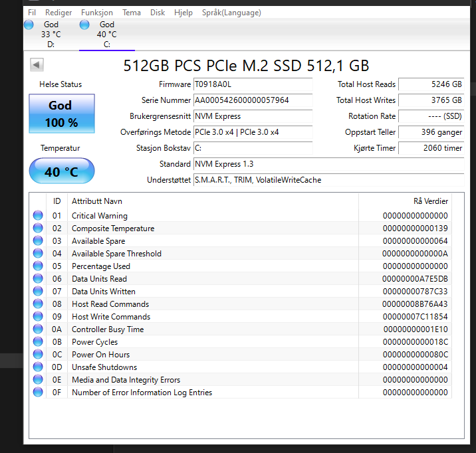The image size is (476, 453).
Task: Click the Rotation Rate value field
Action: click(x=431, y=116)
